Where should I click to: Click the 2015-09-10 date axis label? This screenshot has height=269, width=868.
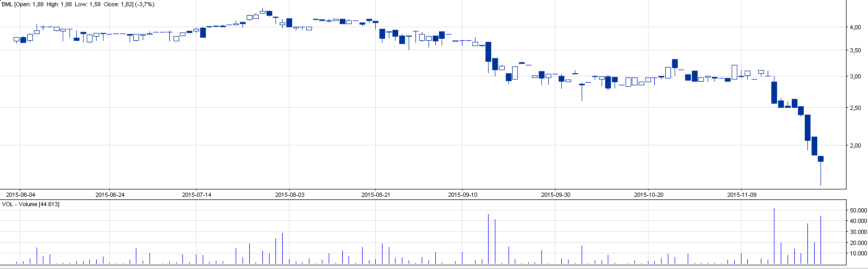point(462,195)
